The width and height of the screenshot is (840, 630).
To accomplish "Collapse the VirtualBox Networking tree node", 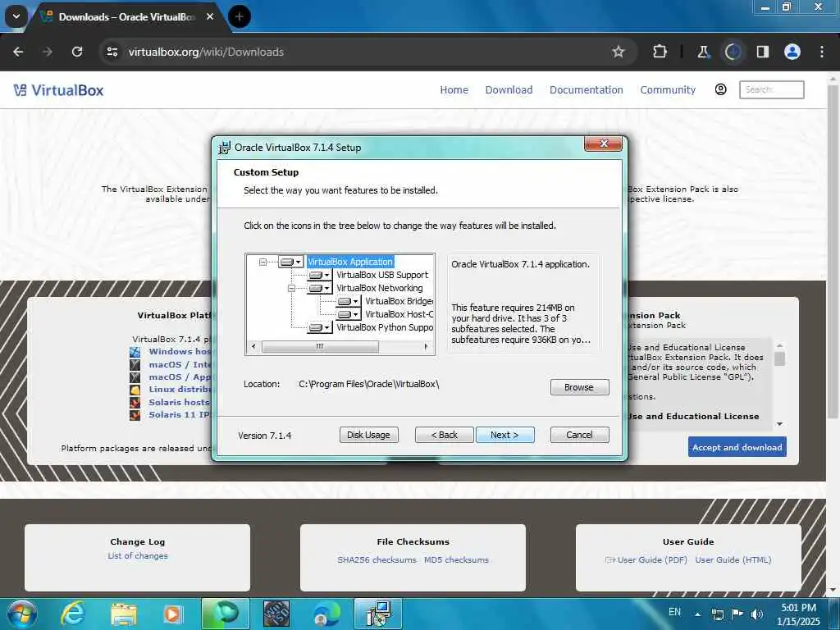I will pyautogui.click(x=291, y=288).
